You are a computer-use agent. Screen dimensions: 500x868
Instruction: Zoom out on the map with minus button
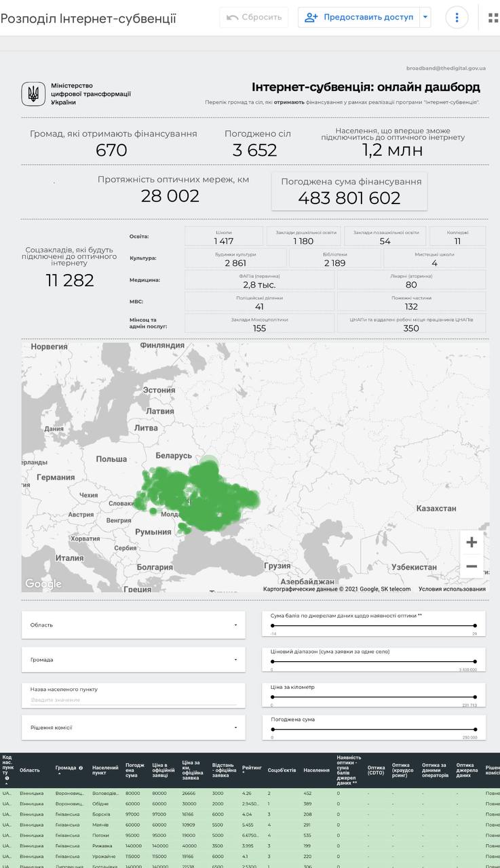coord(472,566)
